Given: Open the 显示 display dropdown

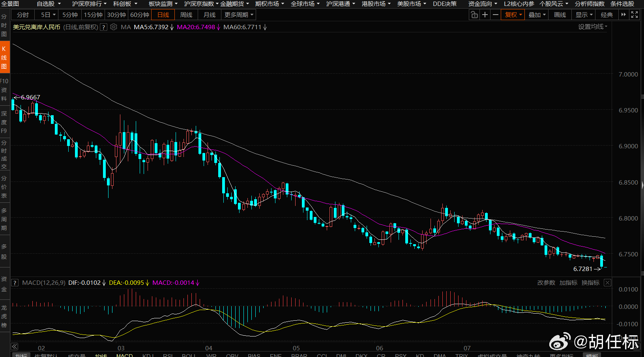Looking at the screenshot, I should (x=584, y=15).
